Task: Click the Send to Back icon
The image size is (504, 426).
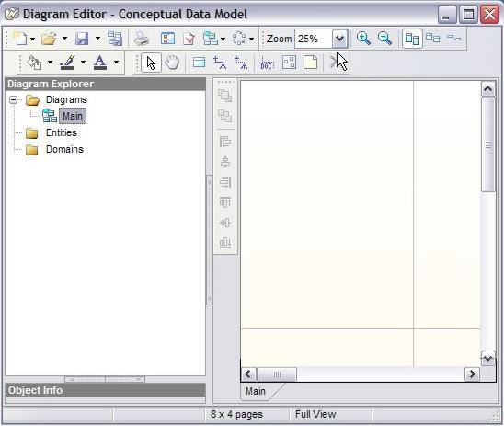Action: (225, 116)
